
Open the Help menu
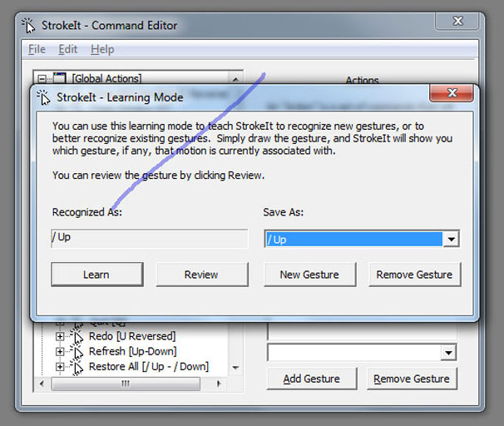tap(102, 49)
